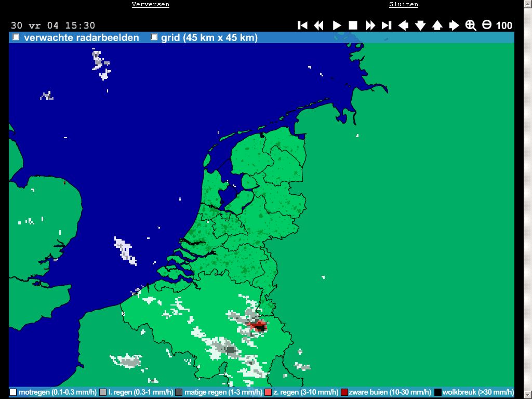This screenshot has height=399, width=532.
Task: Click the Verversen link
Action: coord(151,4)
